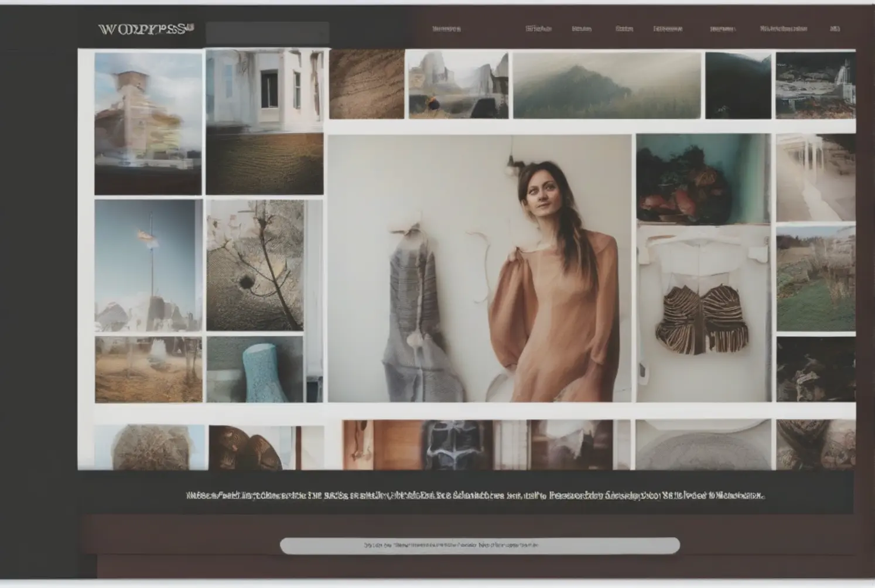The height and width of the screenshot is (588, 875).
Task: Open the brown sand texture thumbnail
Action: click(x=367, y=84)
